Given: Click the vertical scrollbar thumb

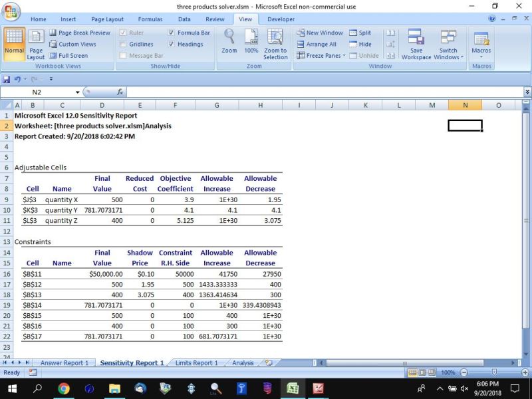Looking at the screenshot, I should [525, 221].
